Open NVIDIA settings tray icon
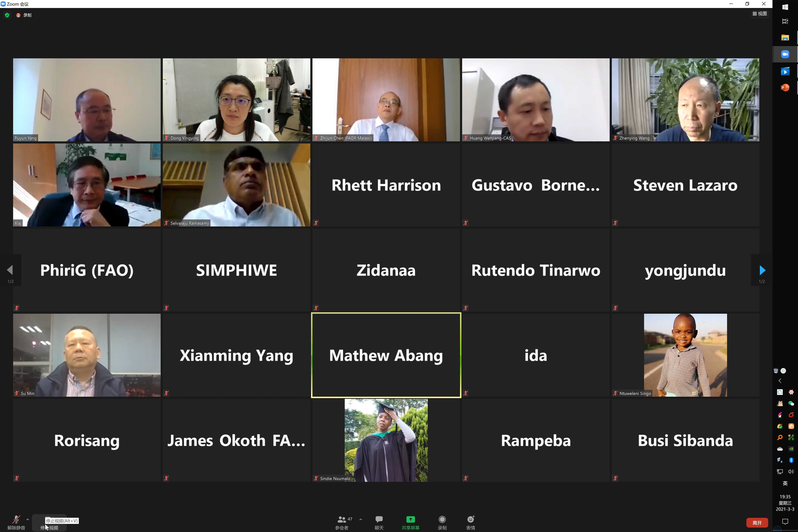798x532 pixels. [791, 449]
